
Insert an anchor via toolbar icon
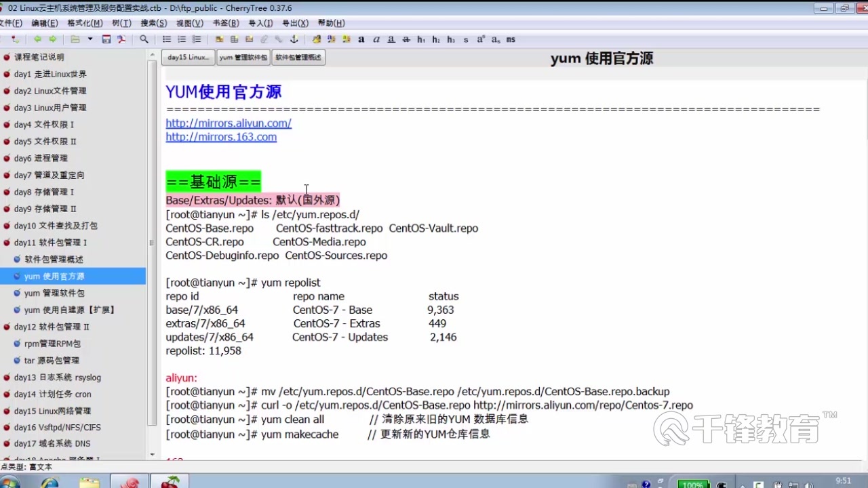click(294, 39)
